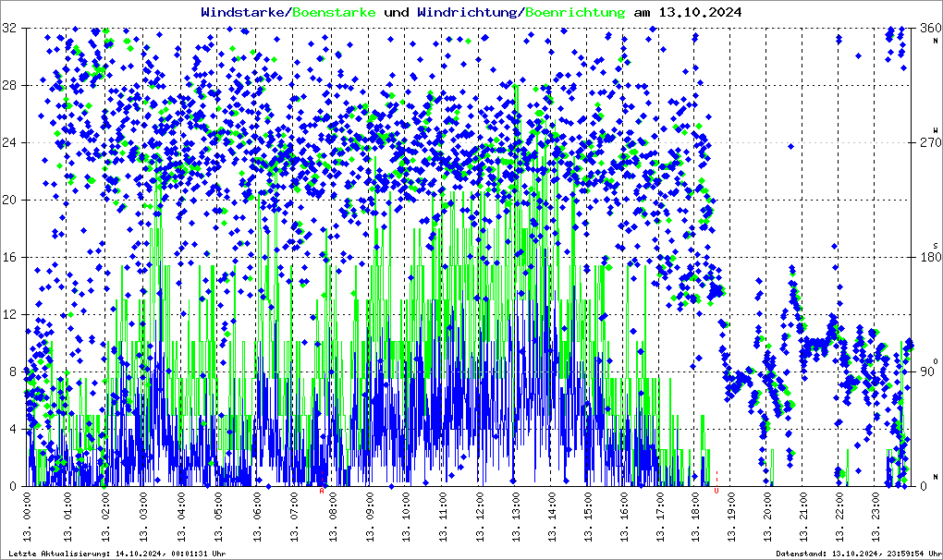The width and height of the screenshot is (943, 560).
Task: Click the wind-speed axis label '32'
Action: [9, 28]
